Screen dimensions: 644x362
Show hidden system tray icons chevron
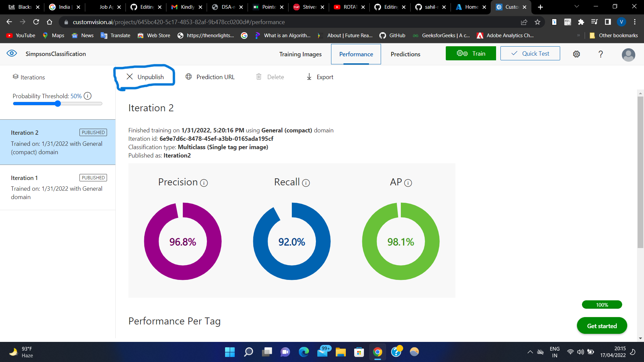point(530,352)
